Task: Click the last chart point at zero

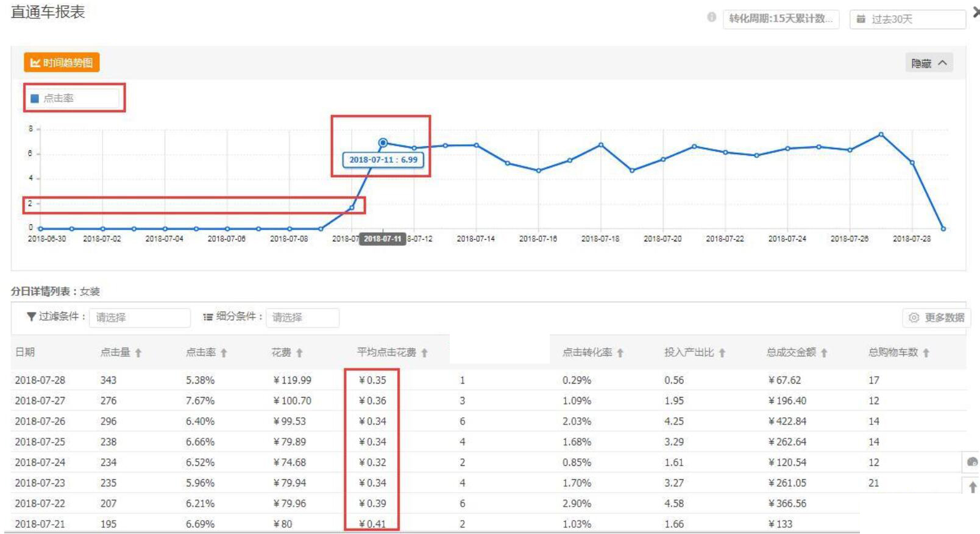Action: (x=943, y=229)
